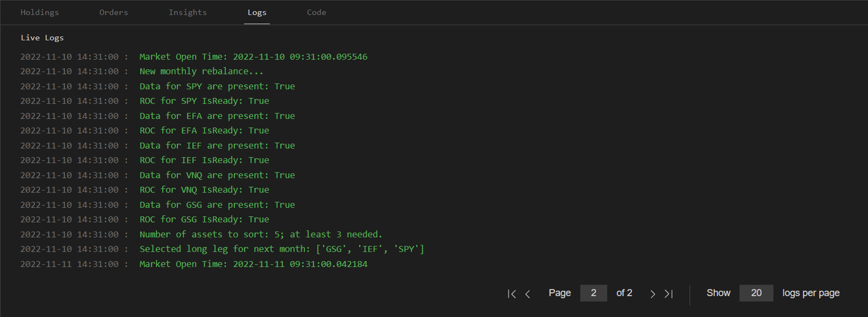Jump to last logs page
The image size is (868, 317).
pos(669,294)
